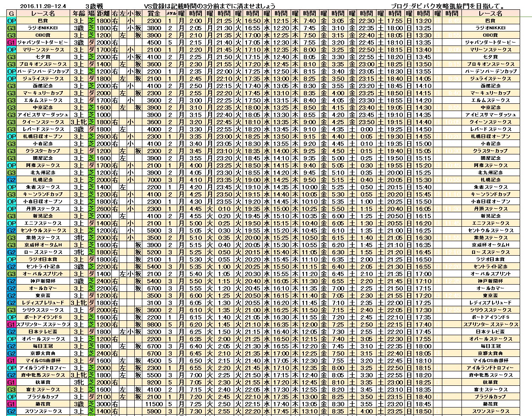
Task: Select 毎日王冠 in the left race-name column
Action: (x=43, y=346)
